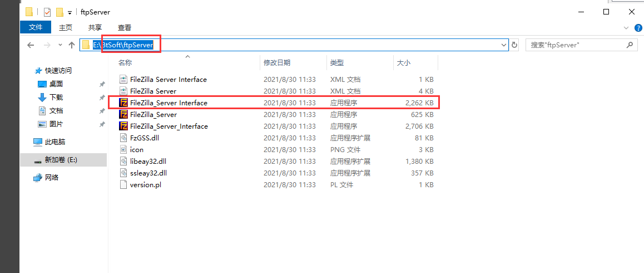The height and width of the screenshot is (273, 644).
Task: Select 下载 in navigation pane
Action: click(56, 97)
